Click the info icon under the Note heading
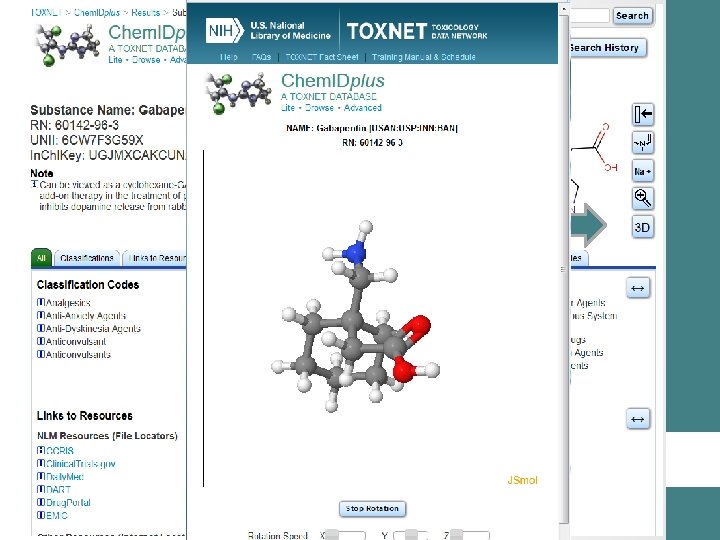Viewport: 720px width, 540px height. tap(34, 184)
